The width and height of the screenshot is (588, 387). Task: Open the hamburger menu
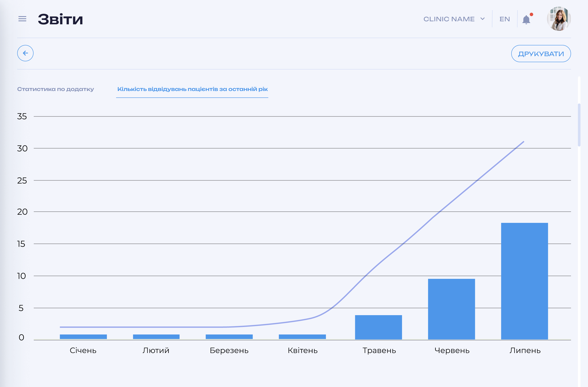point(22,19)
